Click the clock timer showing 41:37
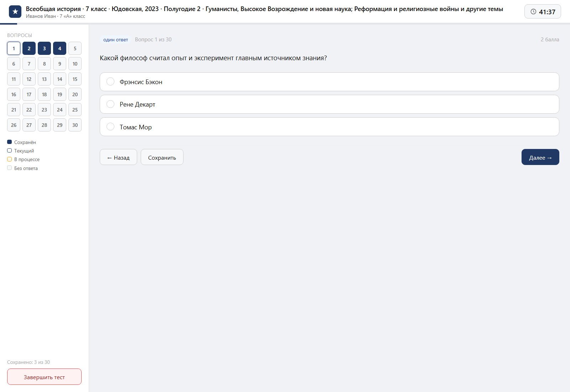570x392 pixels. (x=543, y=12)
